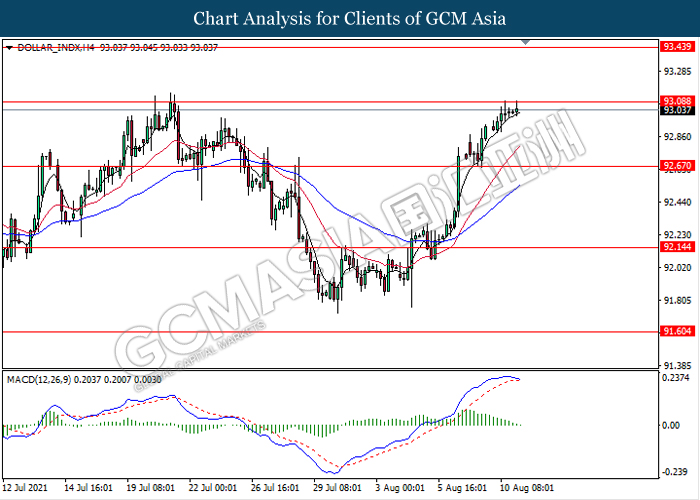700x500 pixels.
Task: Click the triangle arrow beside DOLLAR_INDX,H4
Action: click(x=9, y=47)
